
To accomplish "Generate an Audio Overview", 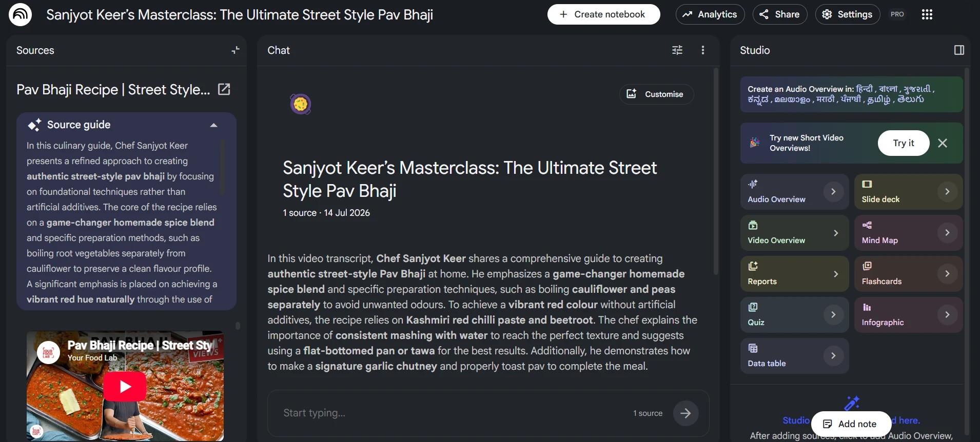I will (794, 192).
